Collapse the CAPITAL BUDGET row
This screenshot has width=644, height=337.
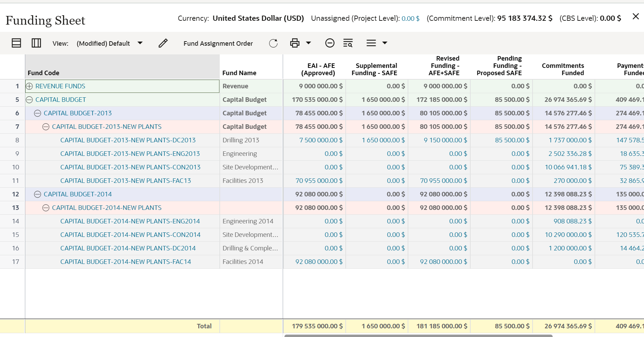[x=29, y=99]
